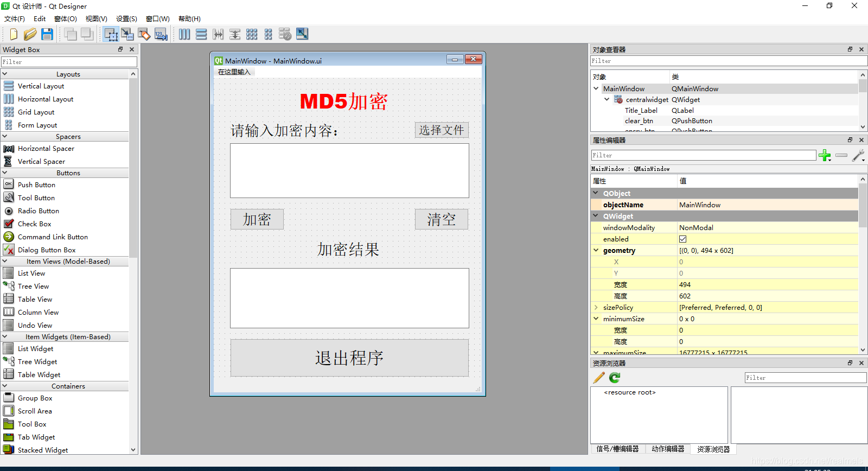Open the 文件(F) menu
The width and height of the screenshot is (868, 471).
(x=15, y=18)
